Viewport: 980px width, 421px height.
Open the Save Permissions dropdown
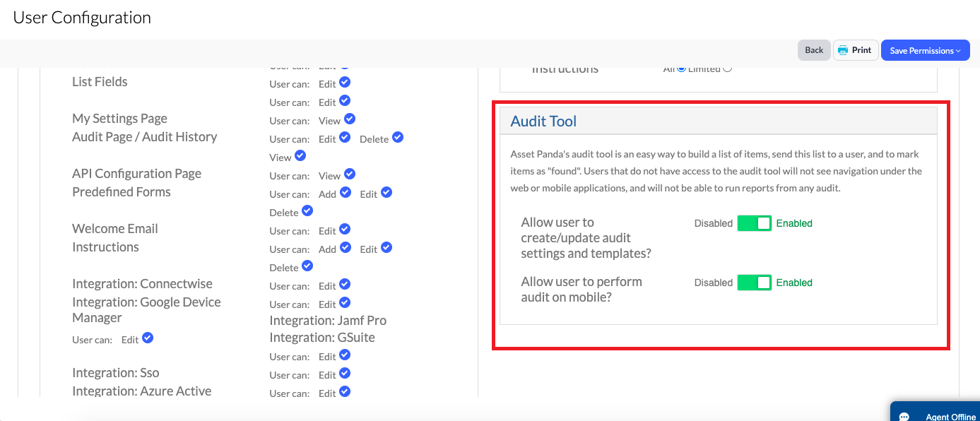click(925, 50)
